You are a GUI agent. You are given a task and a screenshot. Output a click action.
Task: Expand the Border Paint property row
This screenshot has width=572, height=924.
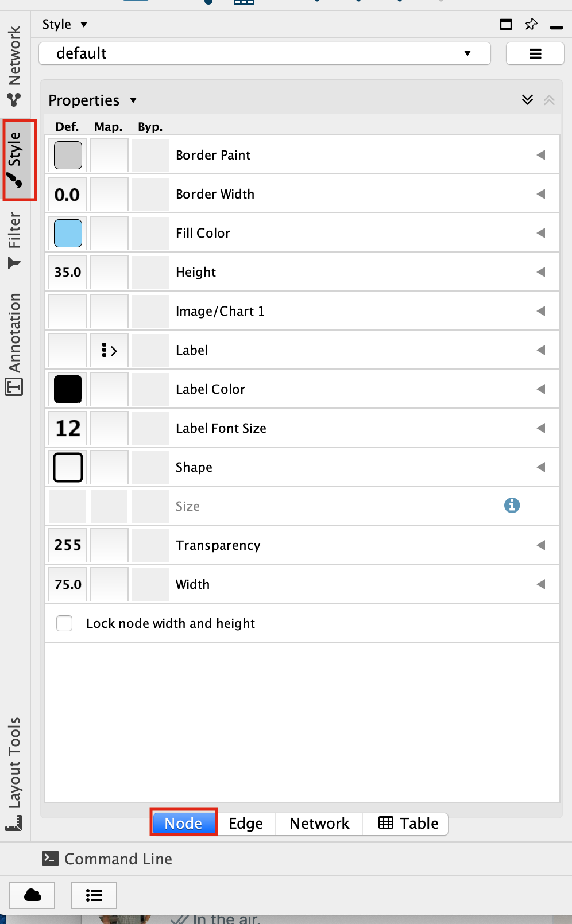pyautogui.click(x=540, y=155)
